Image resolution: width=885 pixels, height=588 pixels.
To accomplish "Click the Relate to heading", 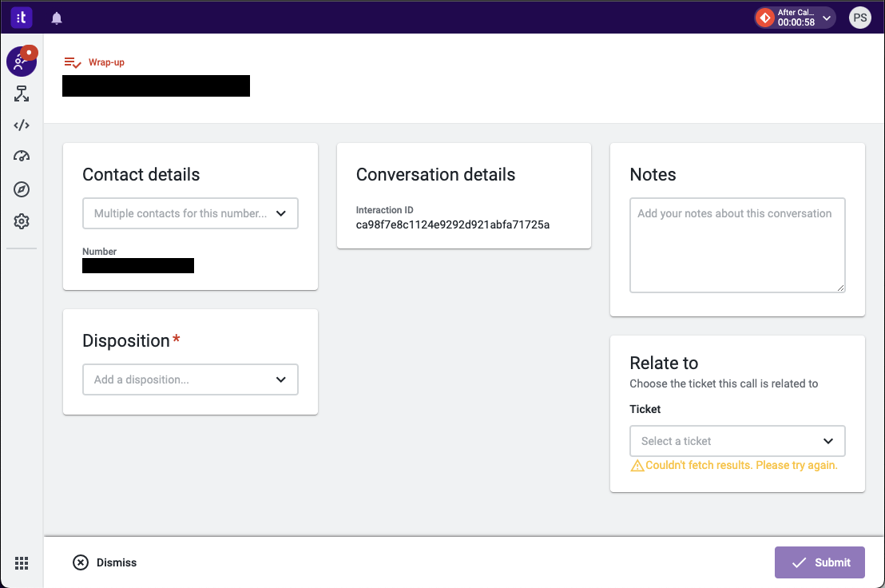I will (664, 363).
